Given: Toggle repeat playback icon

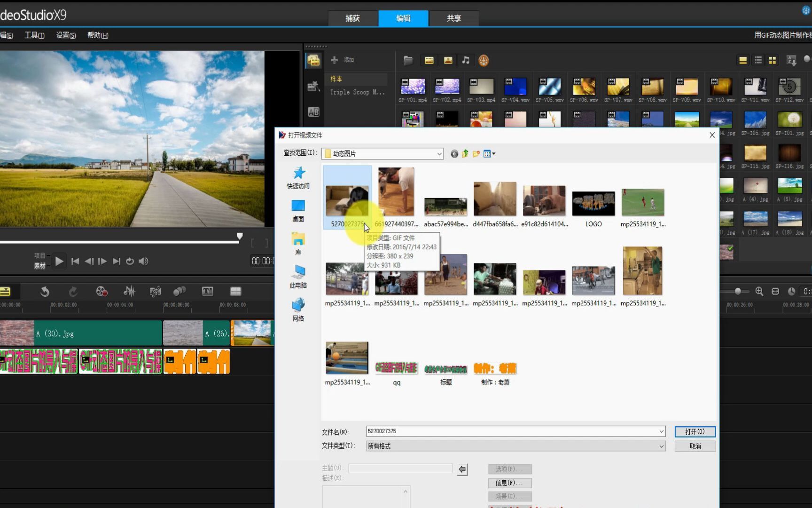Looking at the screenshot, I should tap(130, 261).
